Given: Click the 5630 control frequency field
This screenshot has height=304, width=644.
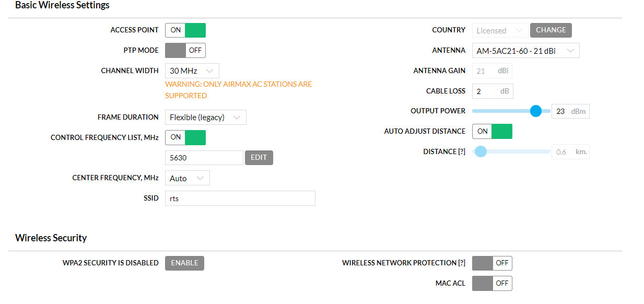Looking at the screenshot, I should 204,158.
